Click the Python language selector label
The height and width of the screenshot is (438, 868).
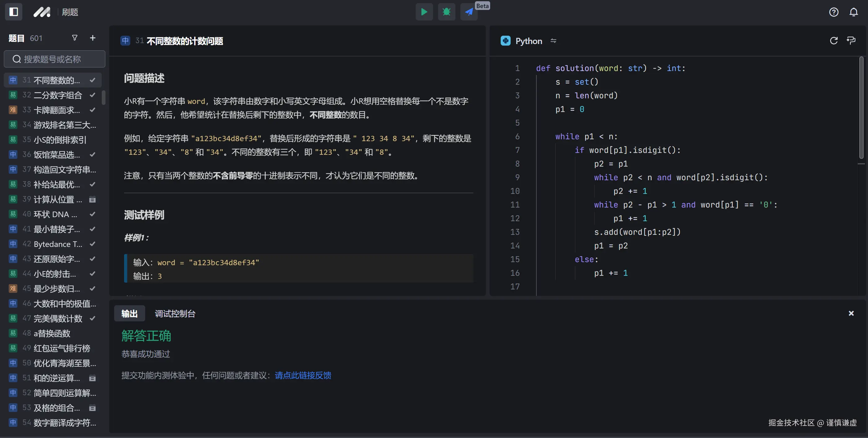(x=528, y=41)
